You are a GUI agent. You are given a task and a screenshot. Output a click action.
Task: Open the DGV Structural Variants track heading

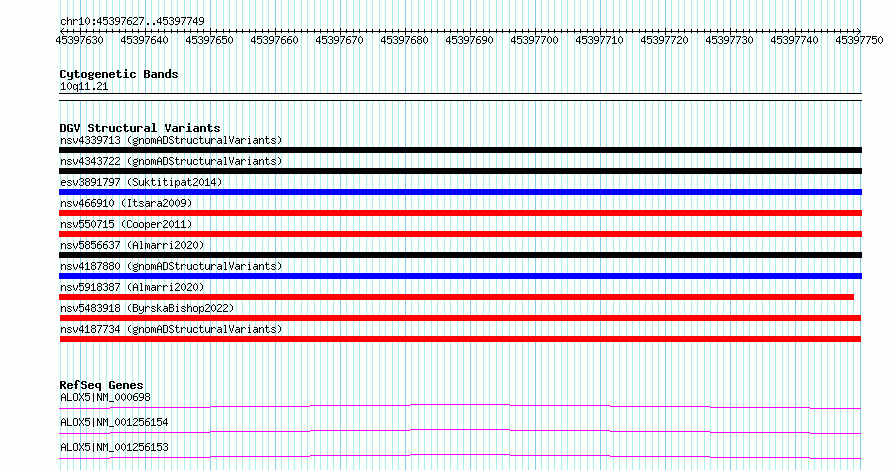(140, 128)
